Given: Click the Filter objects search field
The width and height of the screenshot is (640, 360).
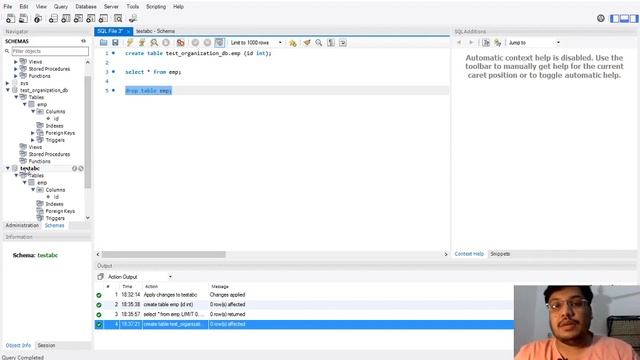Looking at the screenshot, I should (50, 51).
